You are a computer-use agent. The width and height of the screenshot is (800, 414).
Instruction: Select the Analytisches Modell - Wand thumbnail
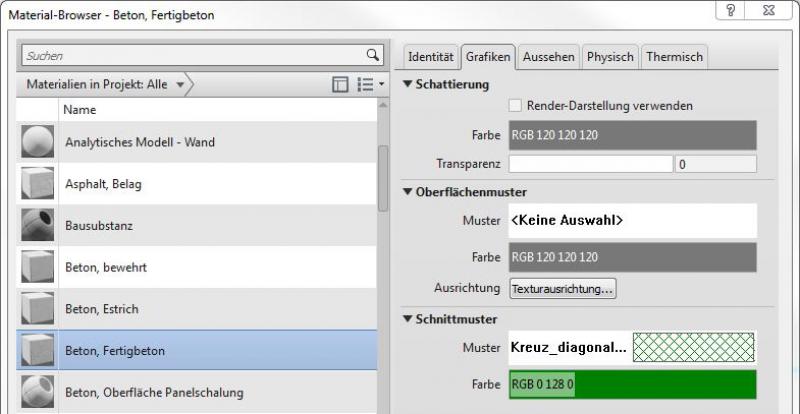(37, 142)
